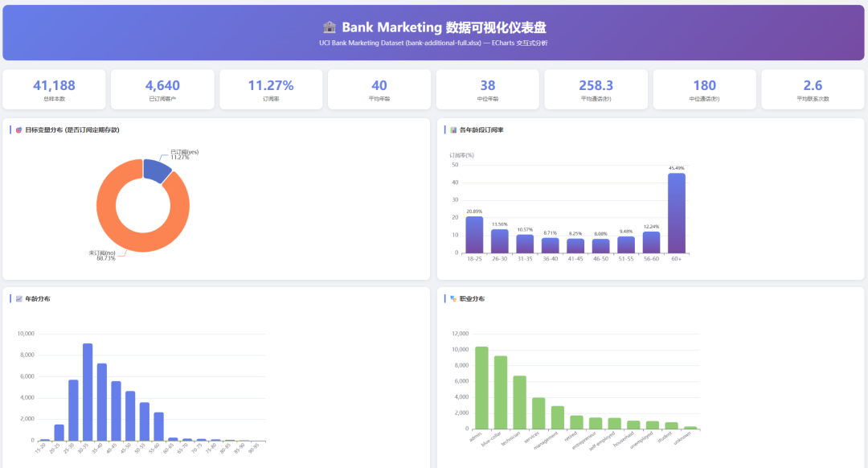
Task: Click the retired job distribution bar
Action: pyautogui.click(x=577, y=423)
